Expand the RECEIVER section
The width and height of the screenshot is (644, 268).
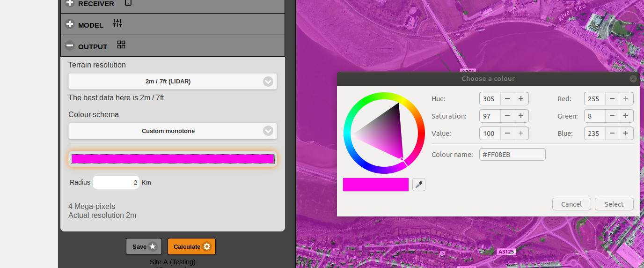tap(70, 3)
